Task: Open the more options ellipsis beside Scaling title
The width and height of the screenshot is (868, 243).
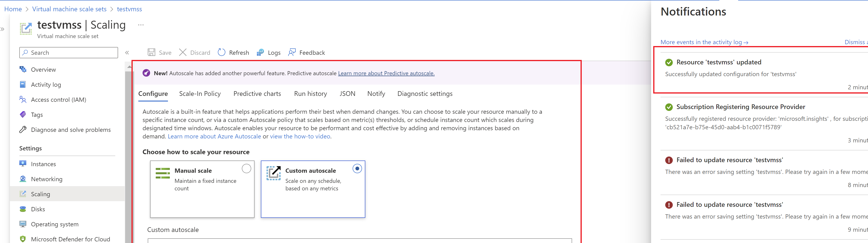Action: coord(141,25)
